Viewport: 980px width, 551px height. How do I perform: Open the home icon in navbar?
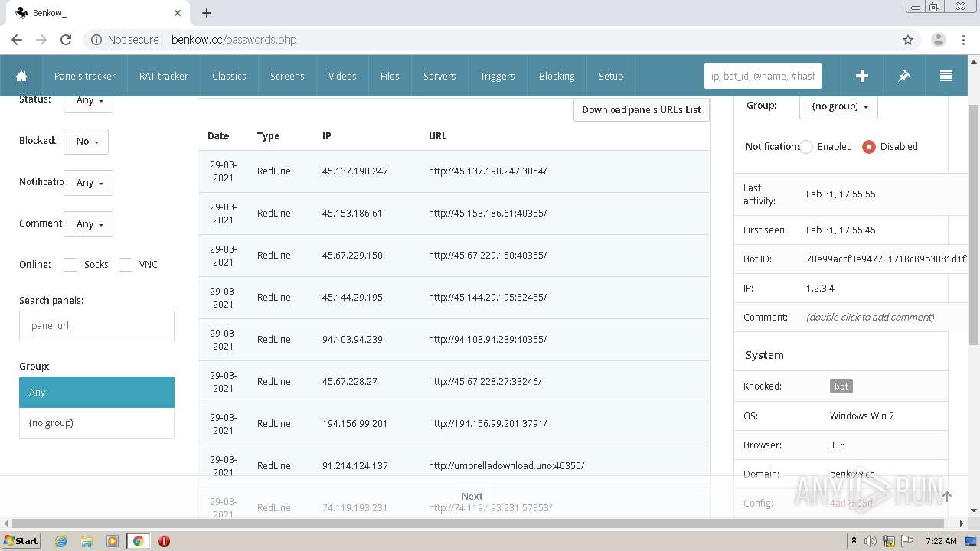(21, 76)
